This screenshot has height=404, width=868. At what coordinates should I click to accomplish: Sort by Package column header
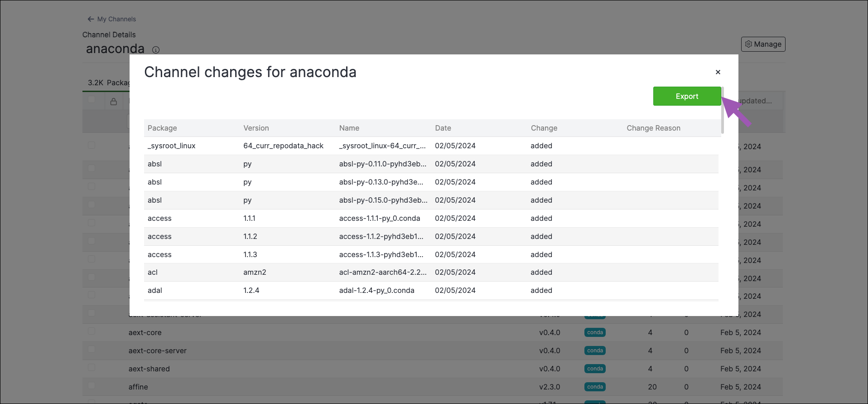[162, 128]
